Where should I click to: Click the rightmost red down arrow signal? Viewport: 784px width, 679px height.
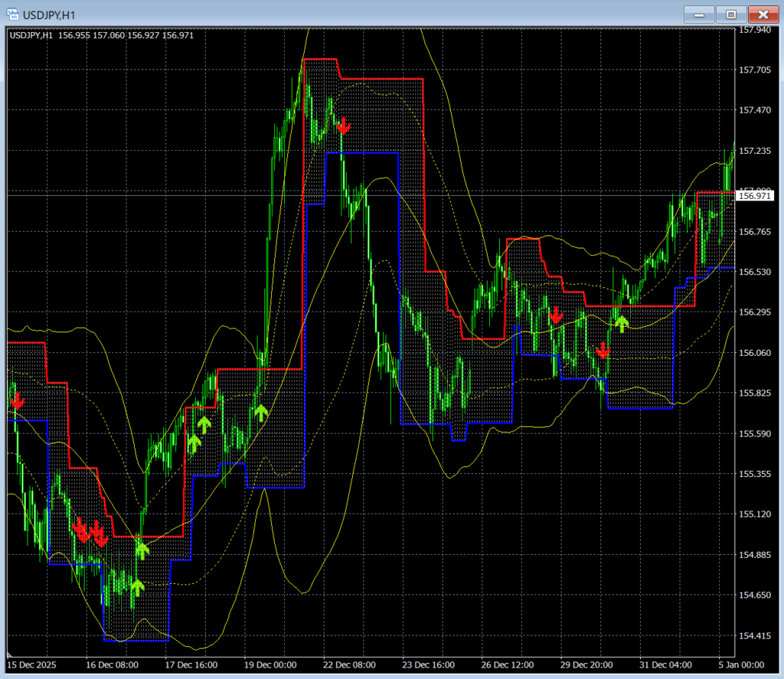point(603,350)
